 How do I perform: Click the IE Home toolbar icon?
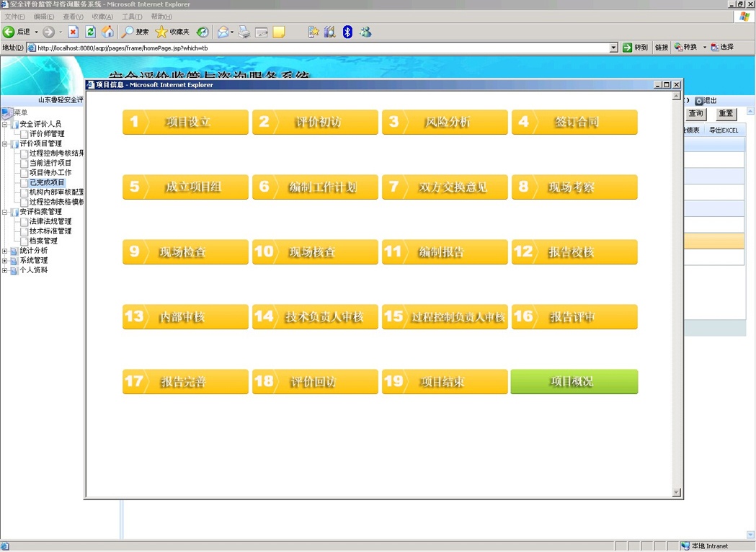[107, 32]
